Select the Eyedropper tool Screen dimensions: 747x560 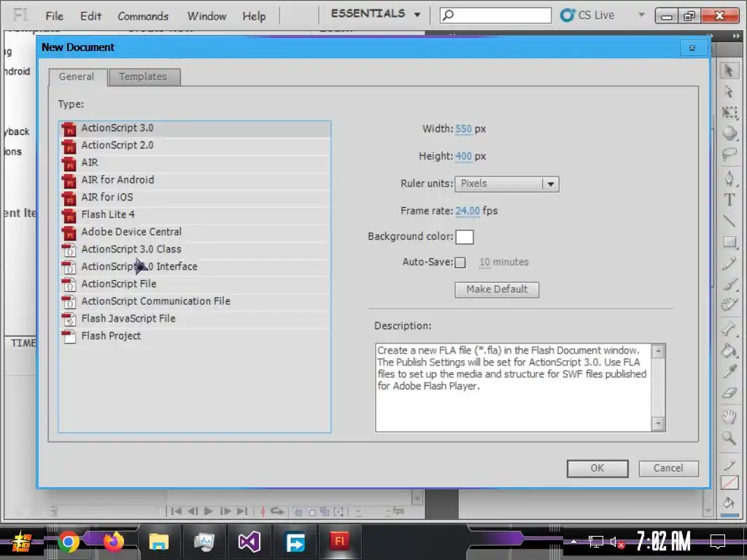pos(729,371)
